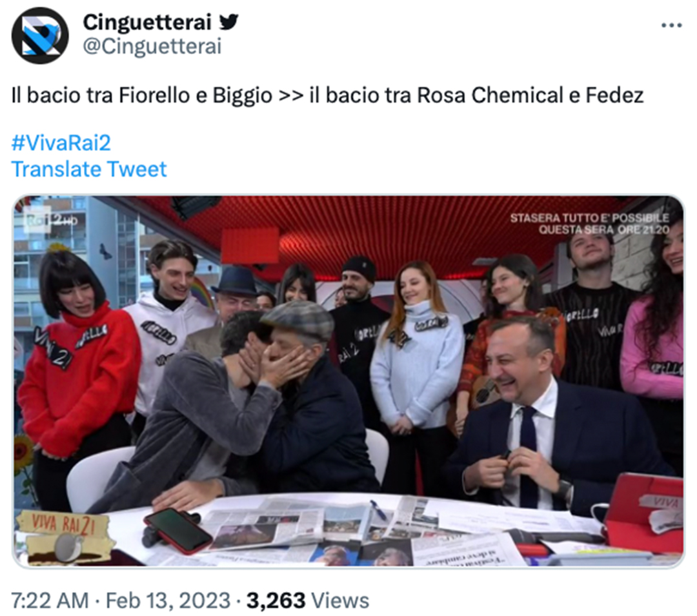The width and height of the screenshot is (697, 616).
Task: Click the tweet text about Fiorello and Biggio
Action: tap(327, 95)
